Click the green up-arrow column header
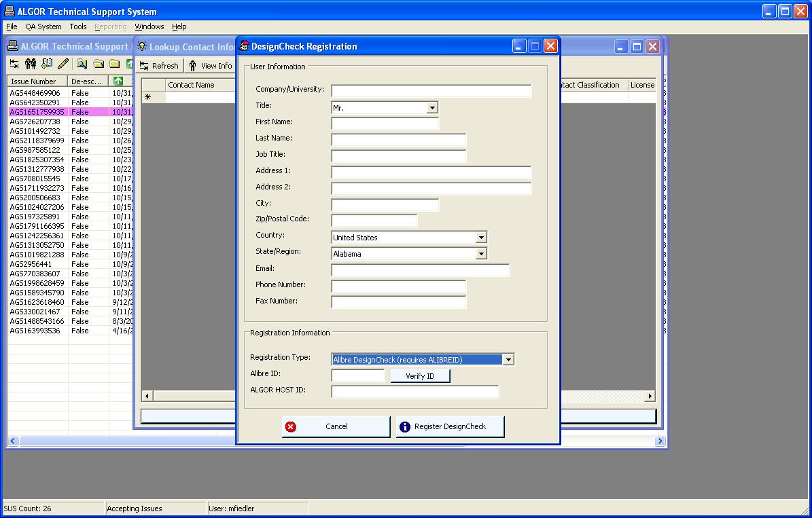812x518 pixels. [118, 81]
